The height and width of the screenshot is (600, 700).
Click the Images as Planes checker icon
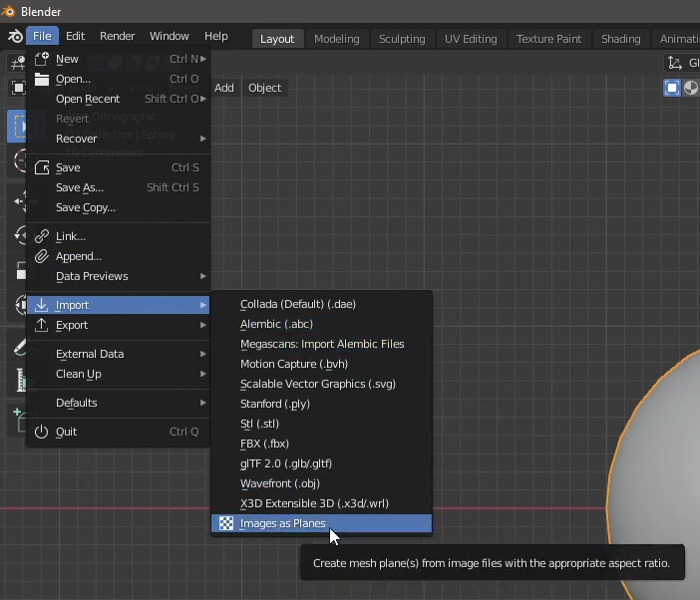click(x=226, y=523)
